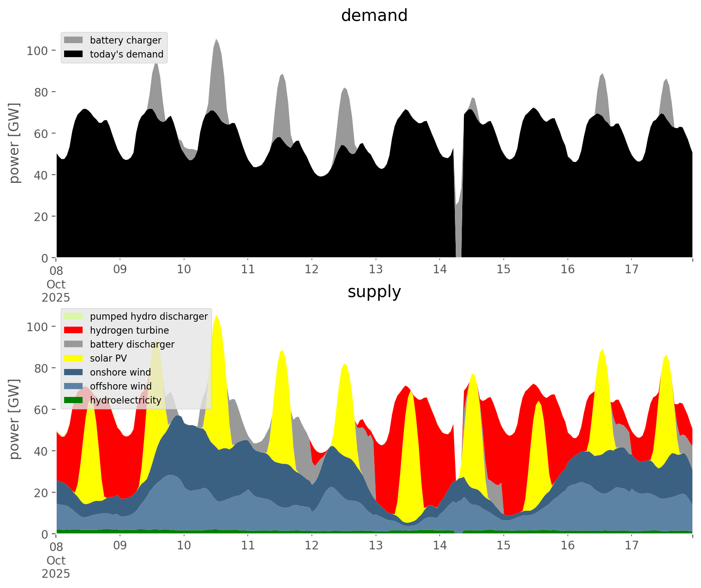Click the "supply" chart title

374,292
